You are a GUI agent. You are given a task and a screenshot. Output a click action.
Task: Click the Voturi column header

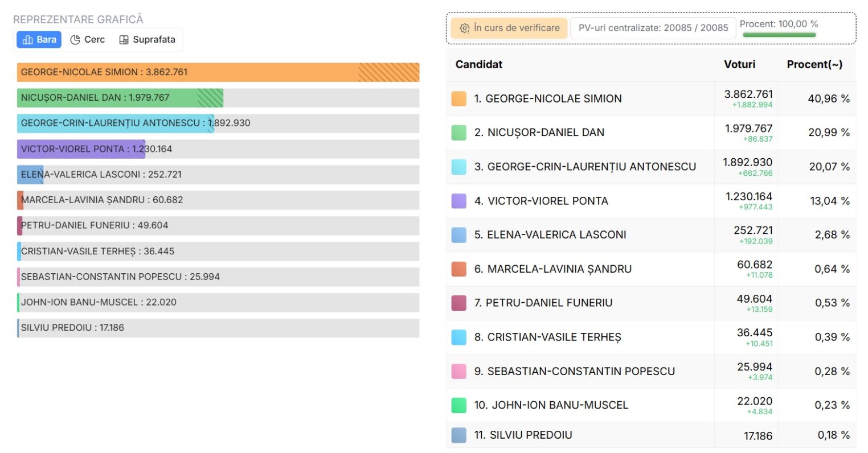[739, 64]
